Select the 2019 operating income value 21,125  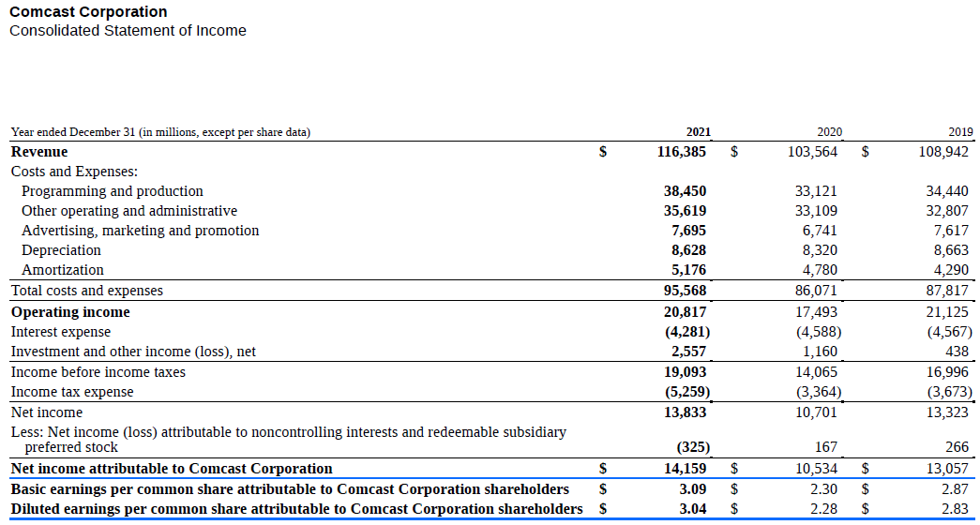[x=947, y=312]
